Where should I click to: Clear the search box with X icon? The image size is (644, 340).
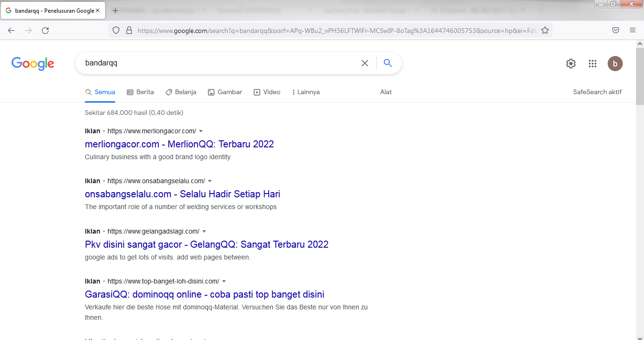[364, 63]
